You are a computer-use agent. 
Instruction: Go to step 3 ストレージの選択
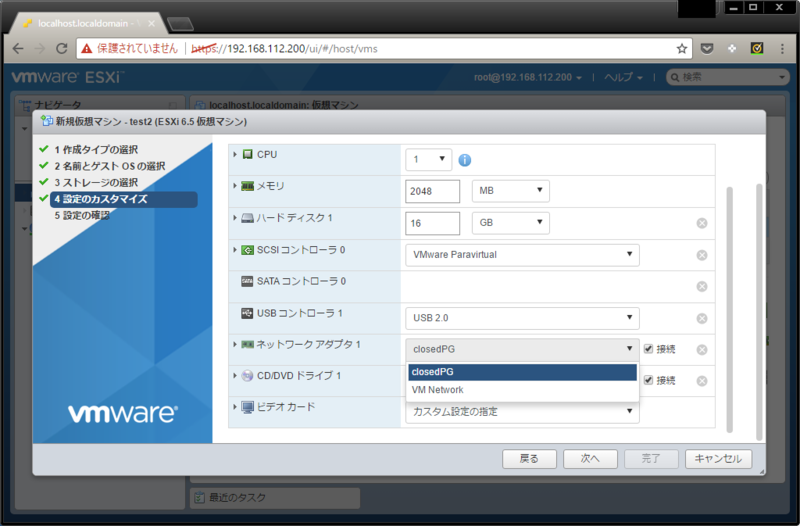pos(96,182)
